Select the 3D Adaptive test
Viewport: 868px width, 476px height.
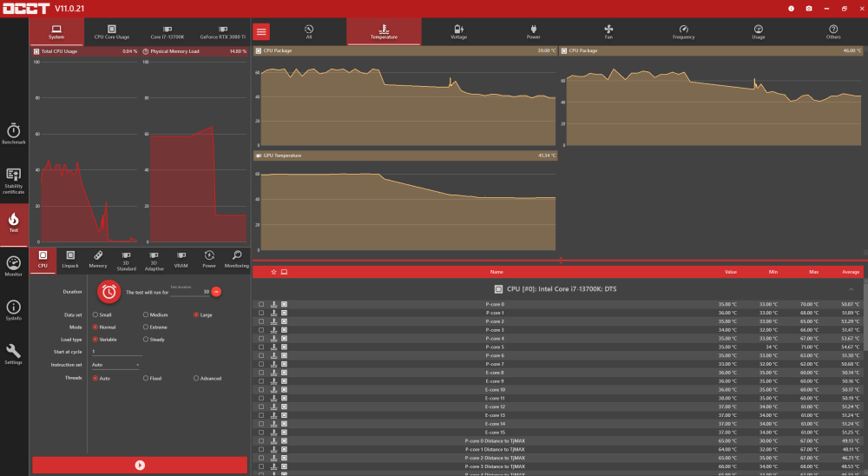pos(154,261)
